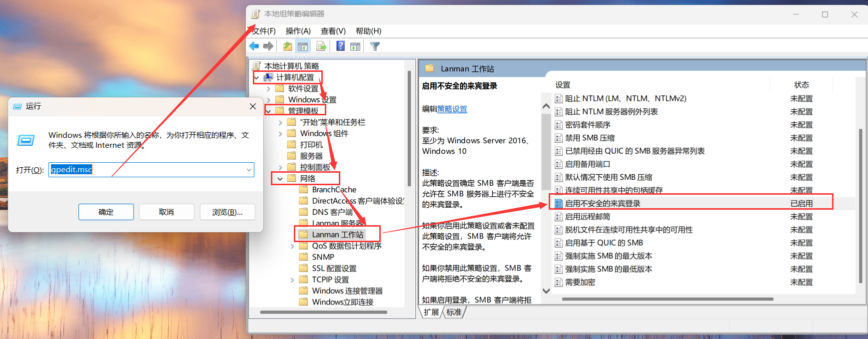Collapse the 管理模板 tree node

[x=268, y=111]
